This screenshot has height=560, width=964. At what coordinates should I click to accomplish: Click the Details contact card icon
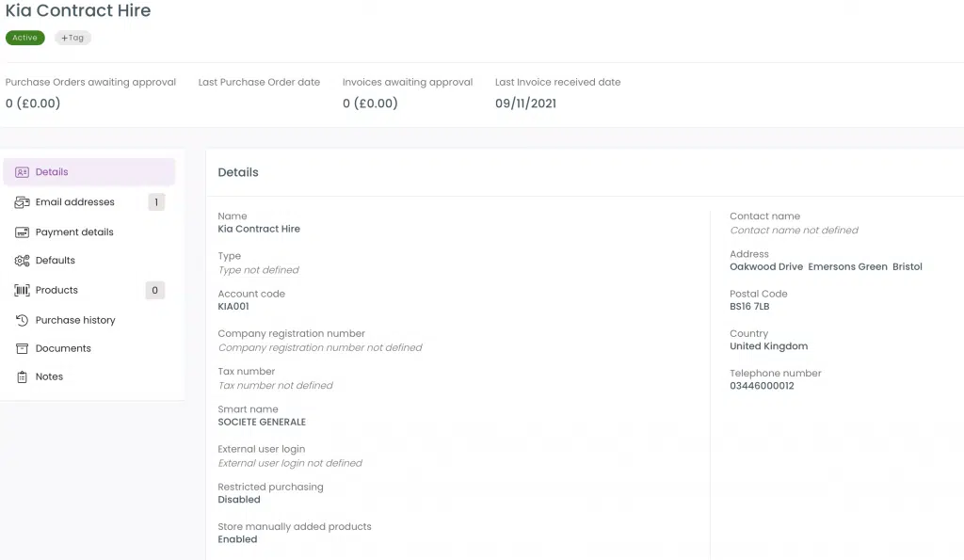(x=23, y=172)
